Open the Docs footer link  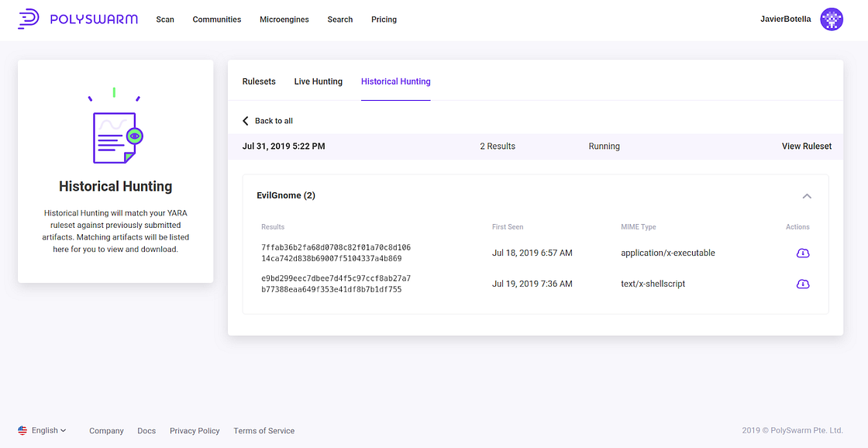(146, 431)
